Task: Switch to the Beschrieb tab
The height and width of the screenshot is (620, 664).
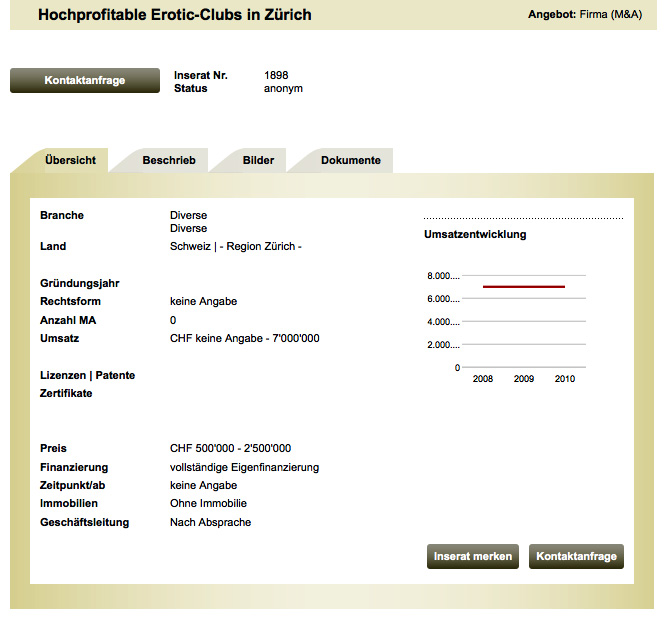Action: click(169, 160)
